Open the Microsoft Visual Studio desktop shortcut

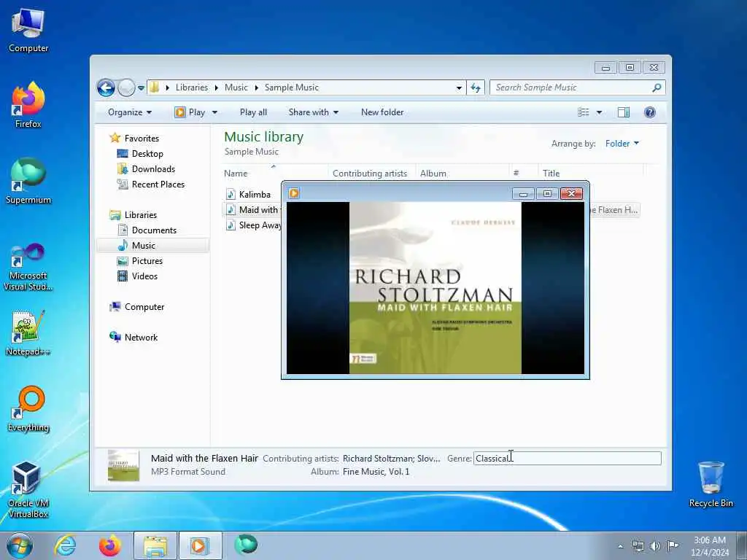[x=28, y=267]
